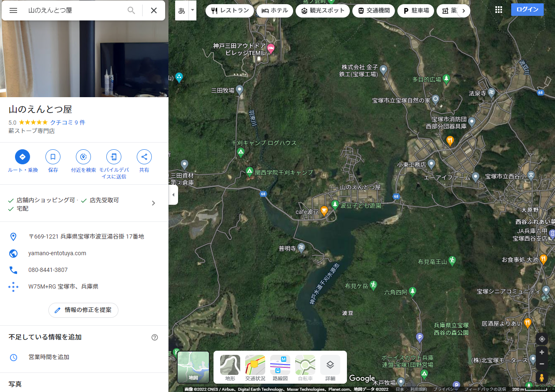This screenshot has height=392, width=555.
Task: Expand store service options chevron
Action: [153, 203]
